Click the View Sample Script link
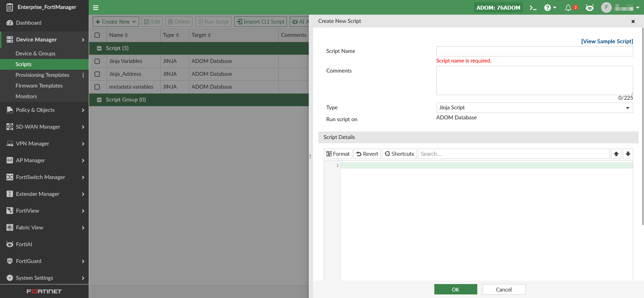Image resolution: width=644 pixels, height=298 pixels. pyautogui.click(x=607, y=41)
